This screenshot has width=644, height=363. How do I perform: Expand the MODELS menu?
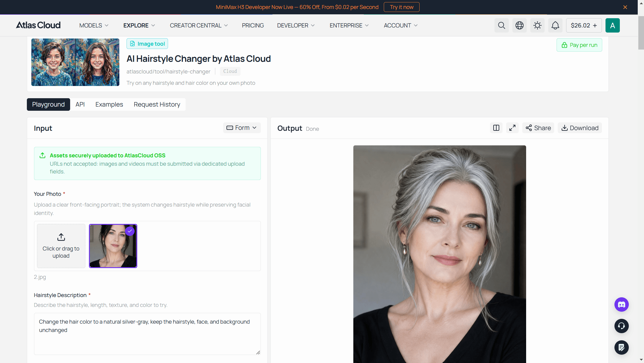pyautogui.click(x=94, y=25)
